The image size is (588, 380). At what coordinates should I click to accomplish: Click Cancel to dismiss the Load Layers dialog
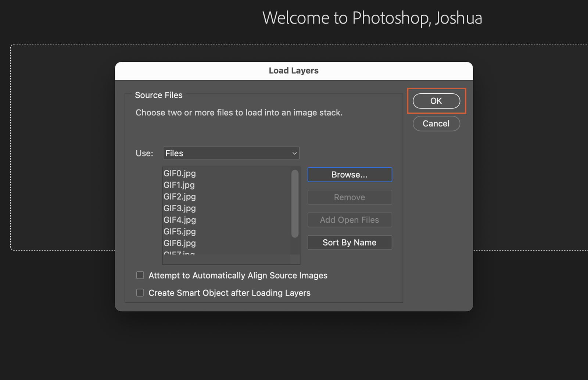pyautogui.click(x=436, y=123)
